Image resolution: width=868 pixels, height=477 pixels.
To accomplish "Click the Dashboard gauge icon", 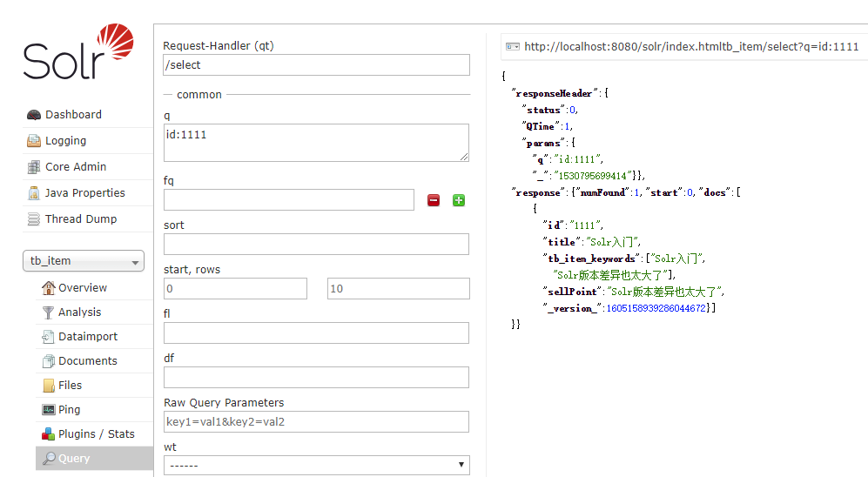I will coord(34,115).
